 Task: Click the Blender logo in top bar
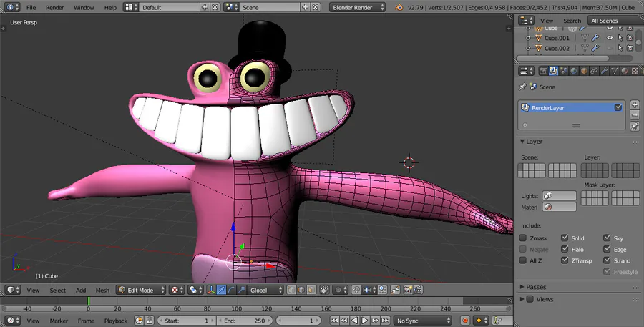(399, 7)
